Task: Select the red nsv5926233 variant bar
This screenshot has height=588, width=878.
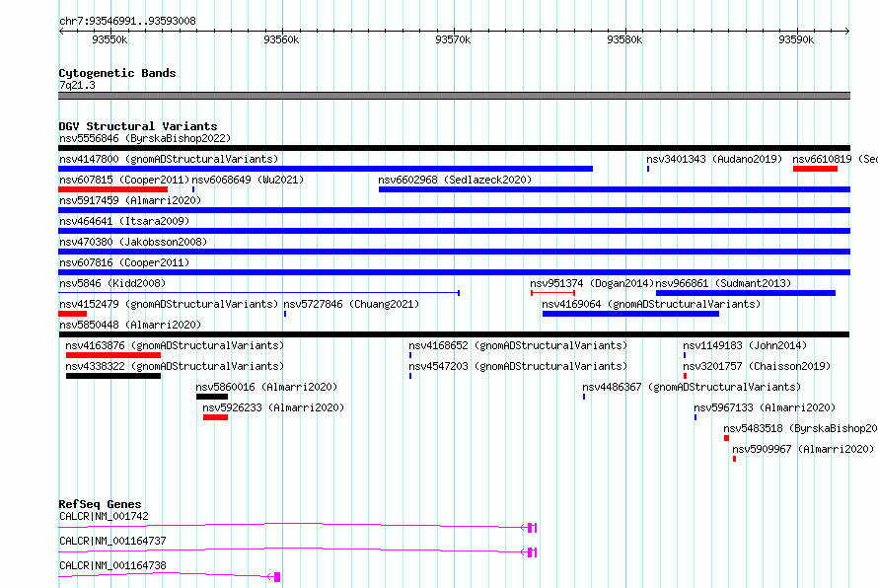Action: (216, 417)
